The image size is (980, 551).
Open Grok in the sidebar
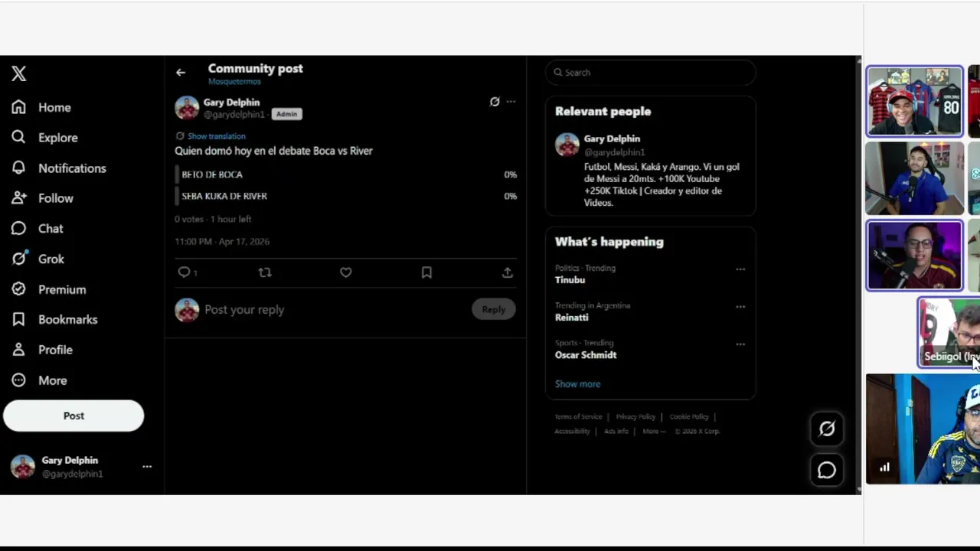click(x=38, y=259)
